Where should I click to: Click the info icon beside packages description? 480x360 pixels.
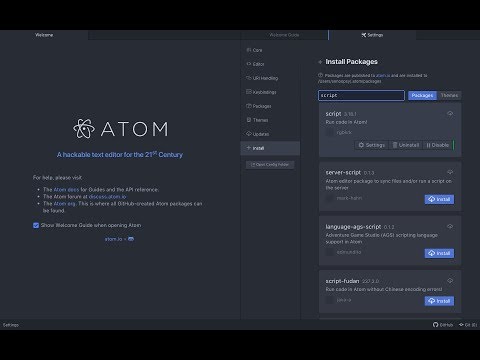tap(320, 75)
